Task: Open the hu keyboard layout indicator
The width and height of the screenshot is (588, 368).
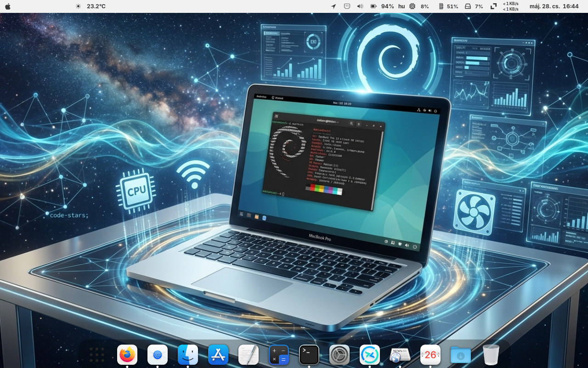Action: coord(401,6)
